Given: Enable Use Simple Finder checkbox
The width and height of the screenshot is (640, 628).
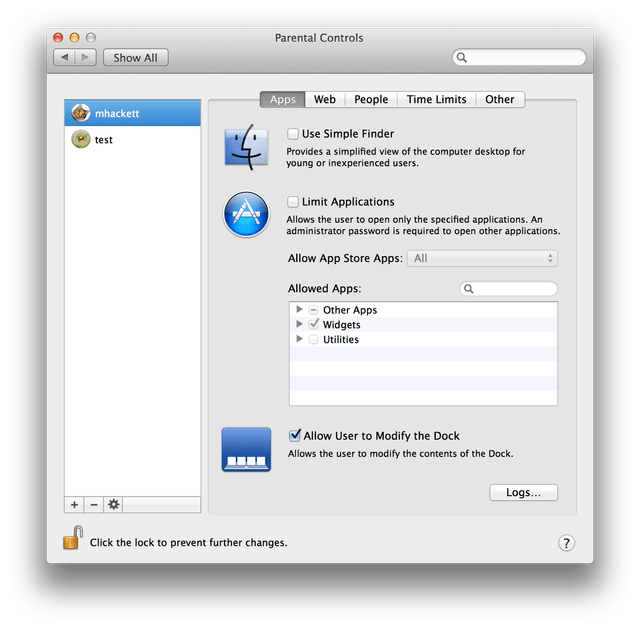Looking at the screenshot, I should [x=293, y=134].
